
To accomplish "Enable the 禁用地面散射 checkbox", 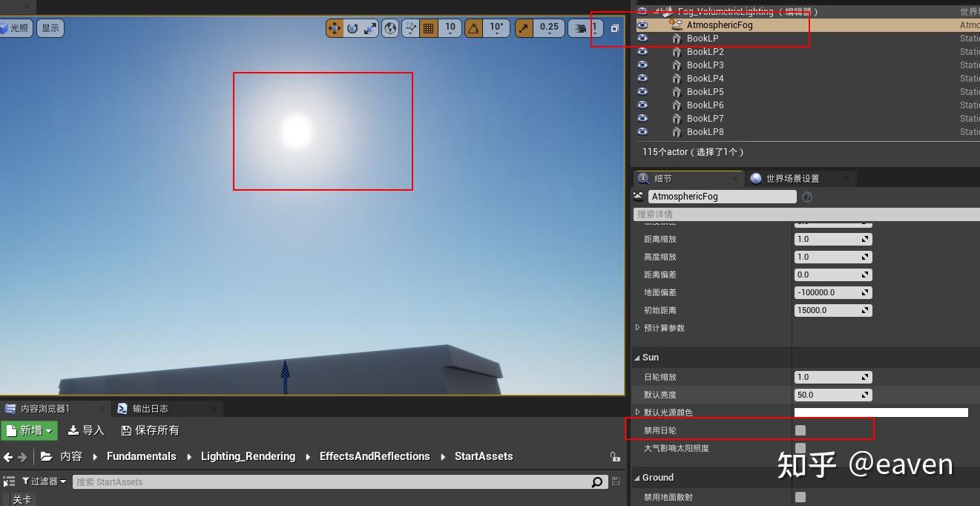I will 800,497.
